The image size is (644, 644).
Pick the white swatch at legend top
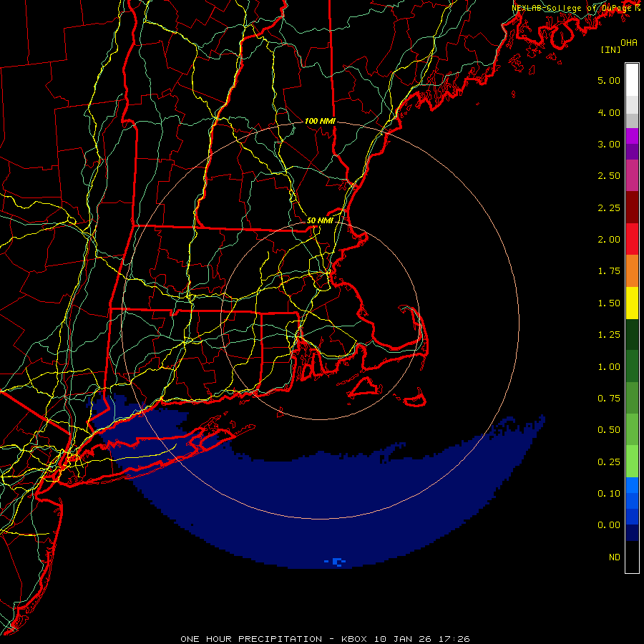pos(632,79)
